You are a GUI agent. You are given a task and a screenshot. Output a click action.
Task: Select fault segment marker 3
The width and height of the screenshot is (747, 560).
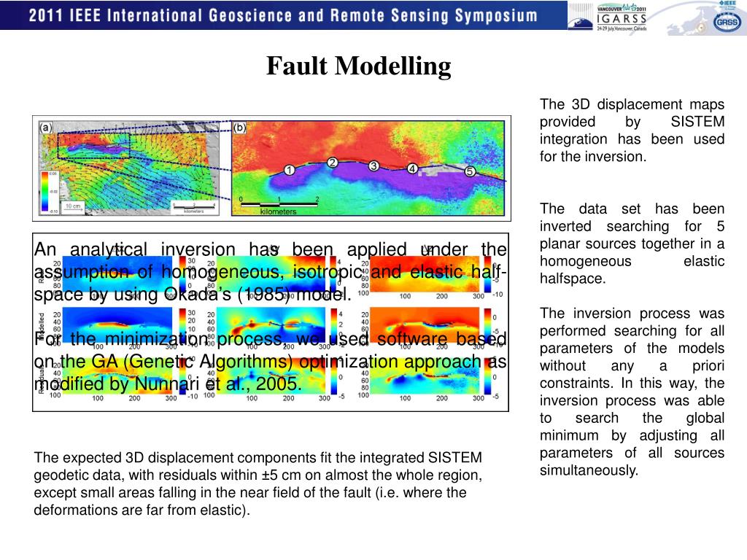pyautogui.click(x=374, y=166)
